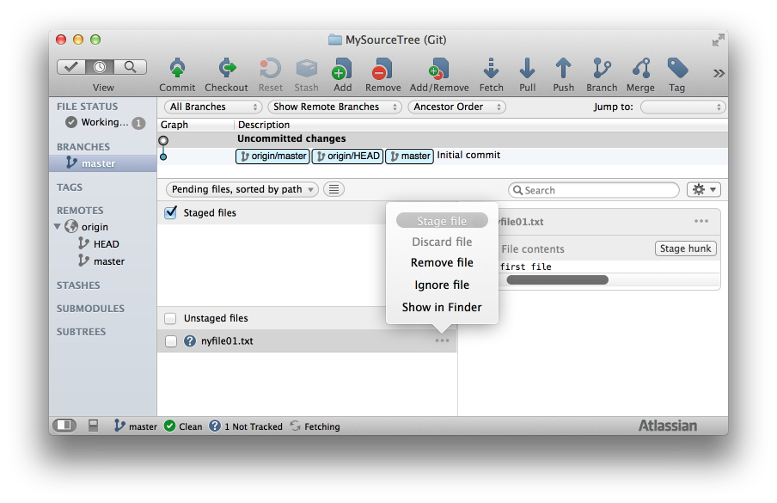Click the Graph column header
Viewport: 777px width, 503px height.
click(174, 125)
